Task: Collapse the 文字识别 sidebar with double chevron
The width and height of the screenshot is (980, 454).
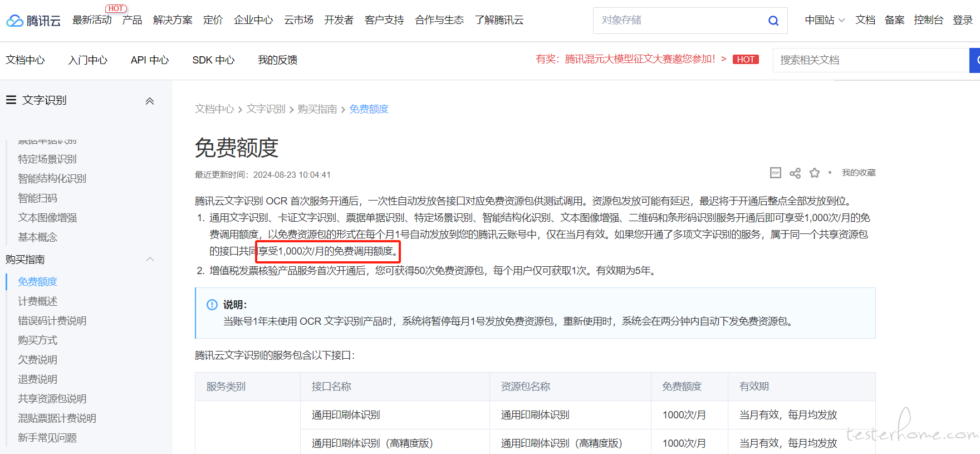Action: pos(150,101)
